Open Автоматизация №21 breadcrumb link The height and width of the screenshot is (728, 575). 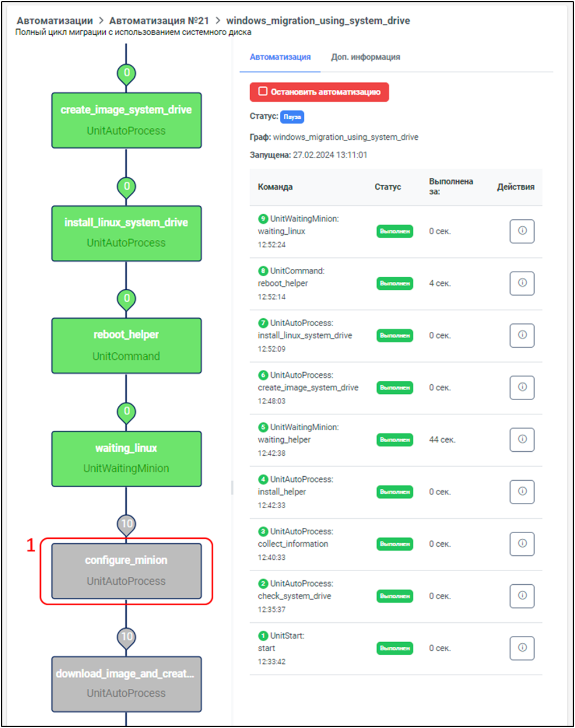159,20
